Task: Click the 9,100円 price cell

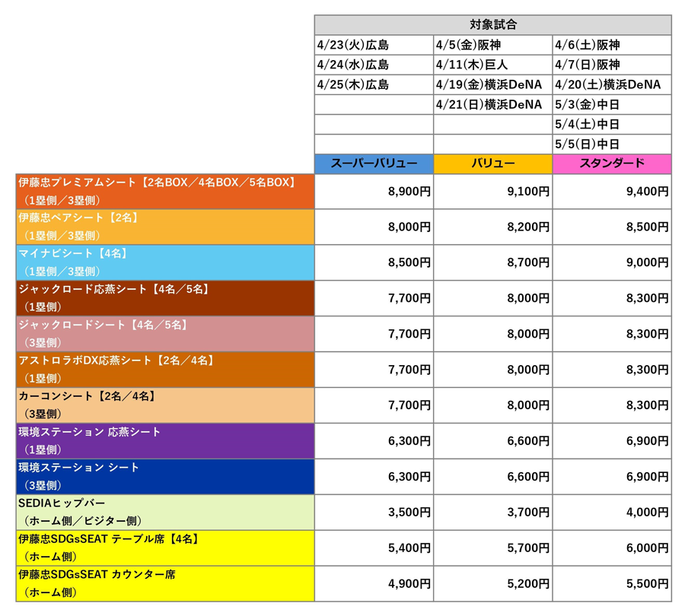Action: click(492, 191)
